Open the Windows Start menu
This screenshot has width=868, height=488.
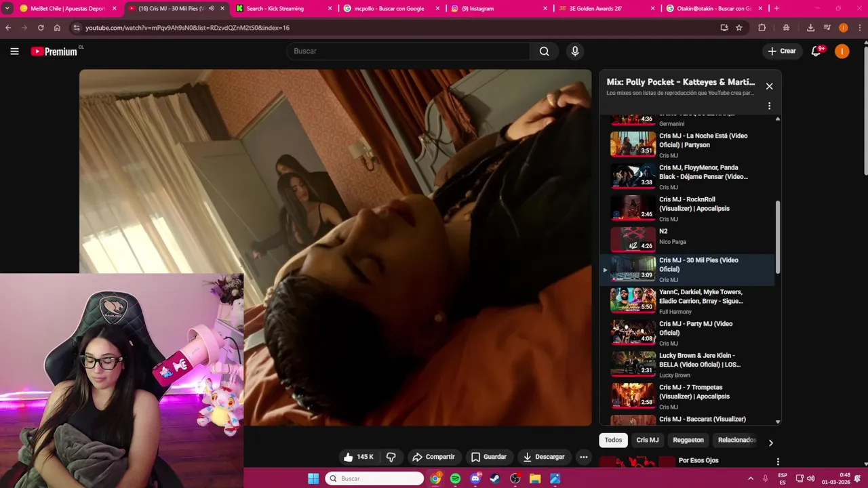(313, 479)
